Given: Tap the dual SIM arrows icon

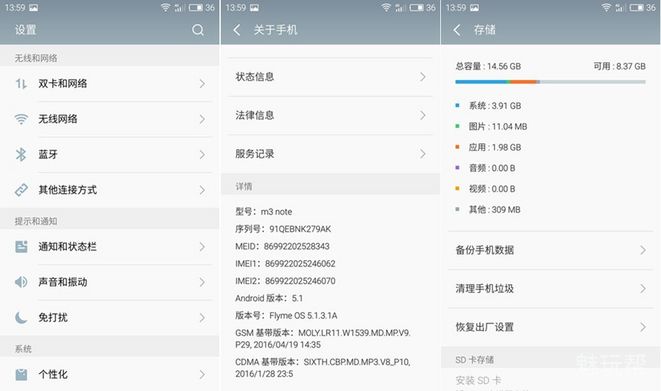Looking at the screenshot, I should pyautogui.click(x=21, y=83).
